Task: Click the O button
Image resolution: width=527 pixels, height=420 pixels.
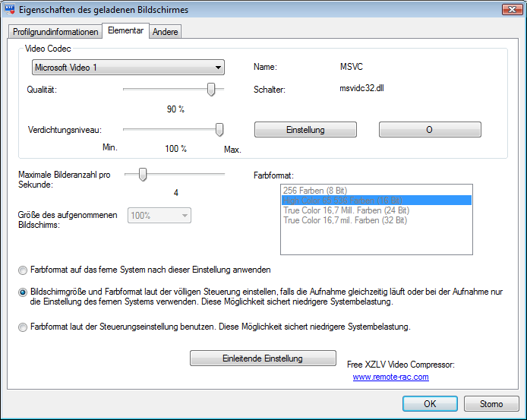Action: (x=429, y=130)
